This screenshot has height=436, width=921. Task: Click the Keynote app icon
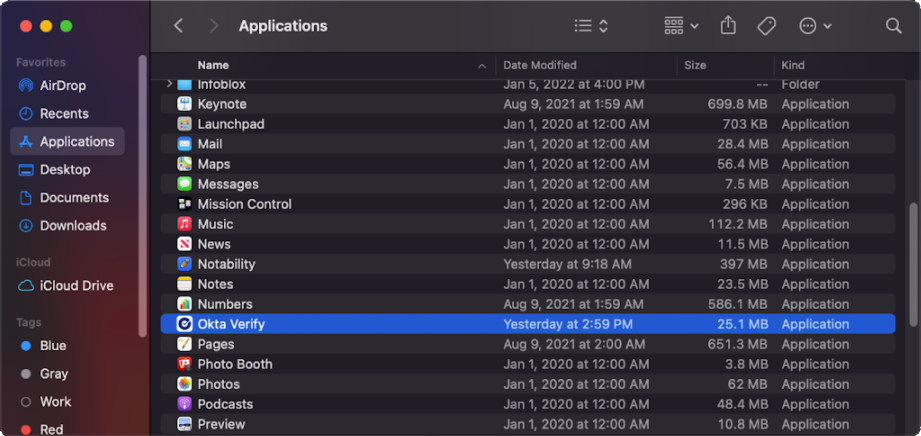point(185,104)
